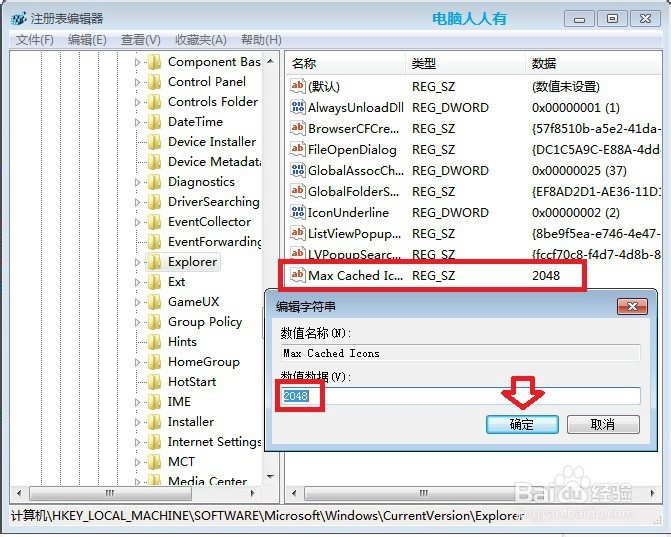The image size is (671, 537).
Task: Click the tree pane scroll up arrow
Action: coord(270,62)
